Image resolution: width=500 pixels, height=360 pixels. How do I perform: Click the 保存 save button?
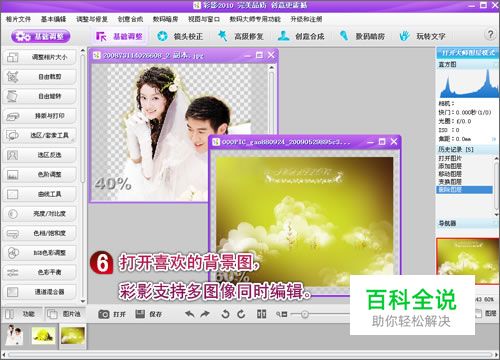[x=149, y=314]
